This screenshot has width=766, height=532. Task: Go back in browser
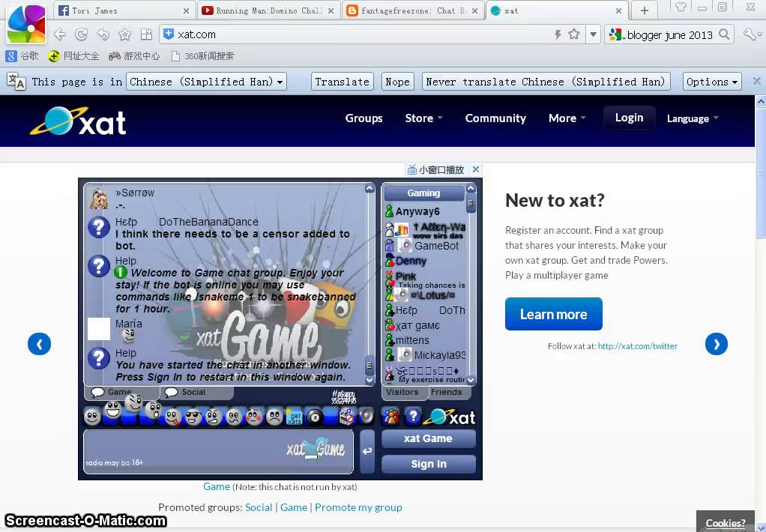click(60, 34)
